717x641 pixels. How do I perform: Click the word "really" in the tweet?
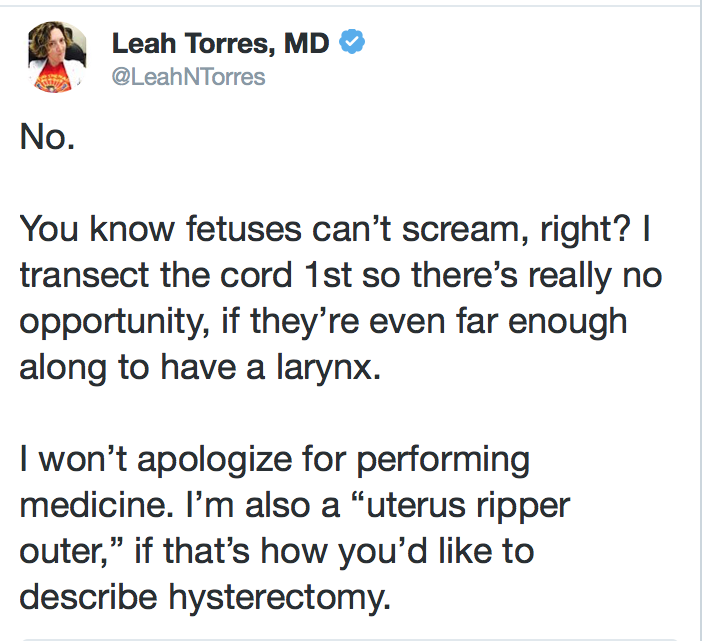[x=570, y=277]
